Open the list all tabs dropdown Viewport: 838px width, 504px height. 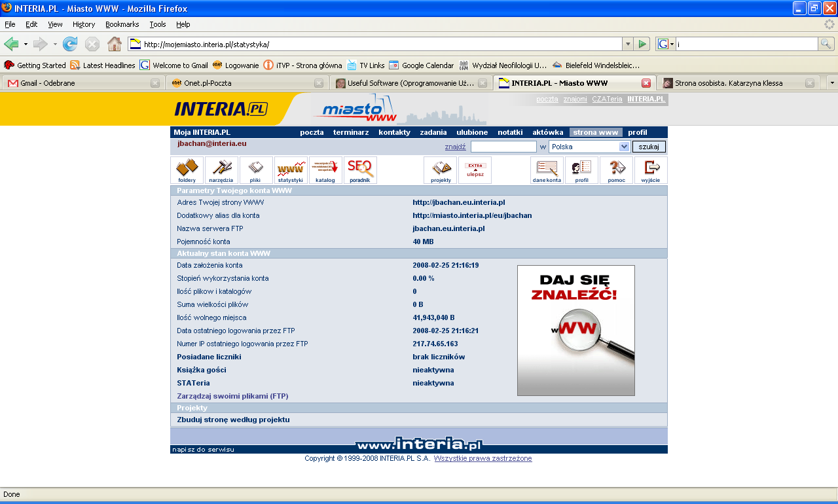832,83
